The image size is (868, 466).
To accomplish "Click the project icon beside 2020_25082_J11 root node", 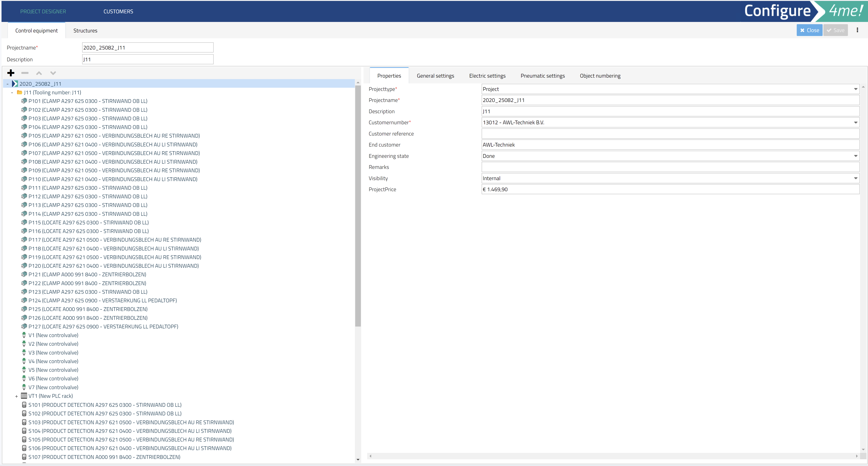I will [15, 83].
